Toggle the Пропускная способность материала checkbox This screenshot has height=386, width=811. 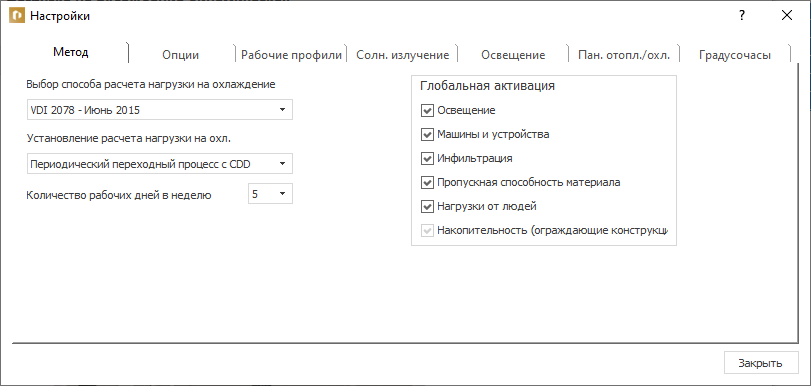coord(427,182)
